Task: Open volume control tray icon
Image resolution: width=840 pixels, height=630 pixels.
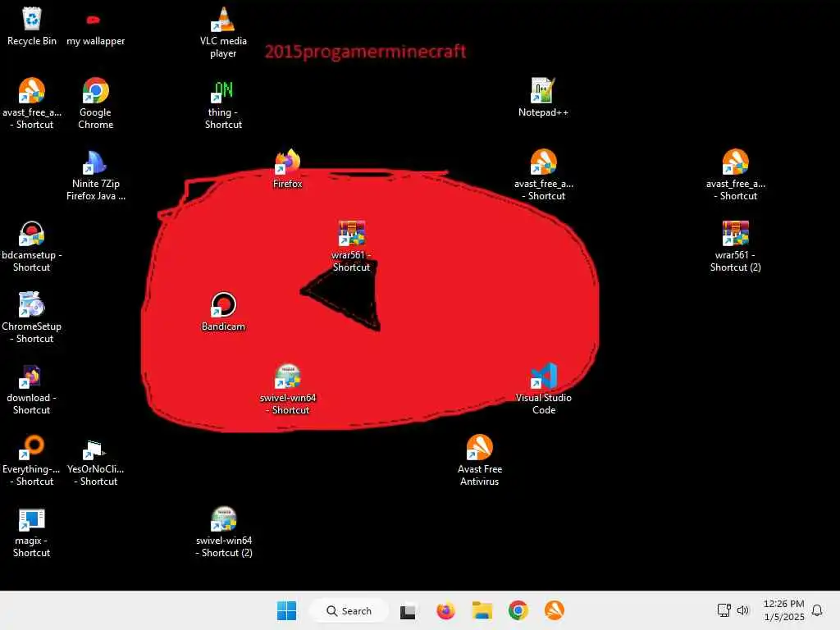Action: [742, 610]
